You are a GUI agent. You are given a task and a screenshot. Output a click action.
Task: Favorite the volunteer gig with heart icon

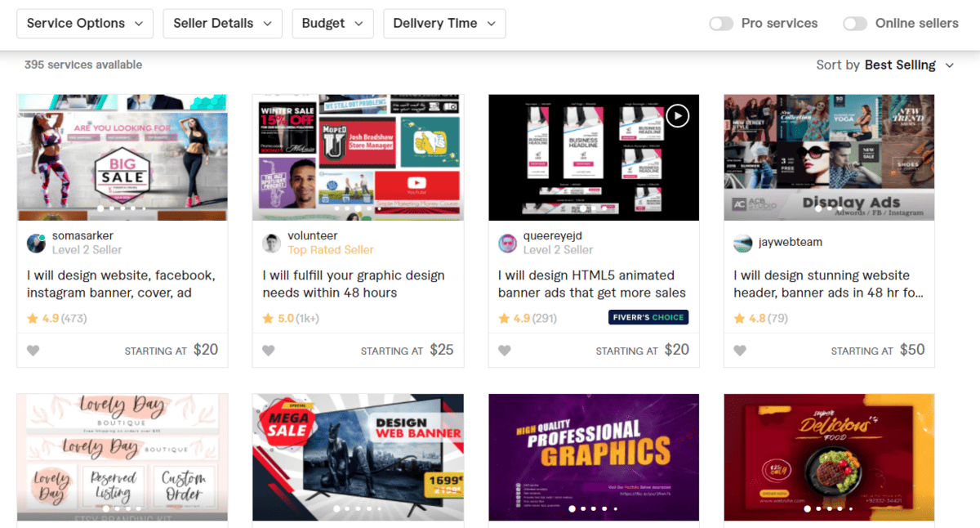pyautogui.click(x=269, y=351)
